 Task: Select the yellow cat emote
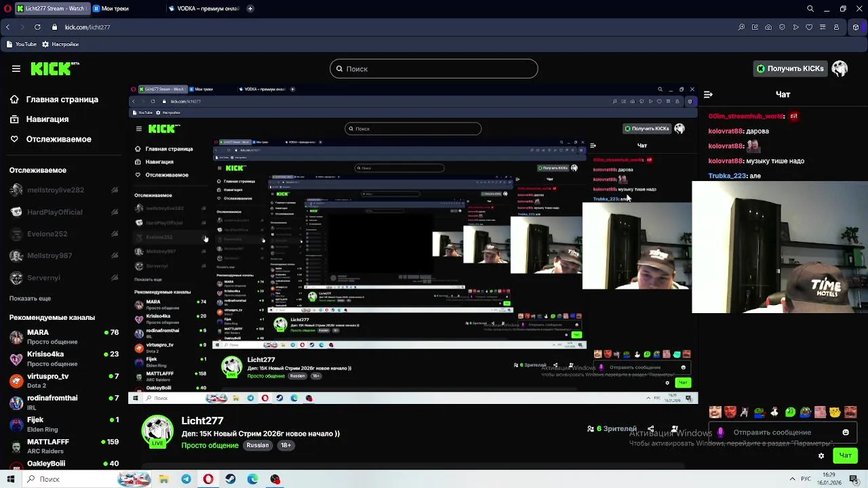(835, 412)
